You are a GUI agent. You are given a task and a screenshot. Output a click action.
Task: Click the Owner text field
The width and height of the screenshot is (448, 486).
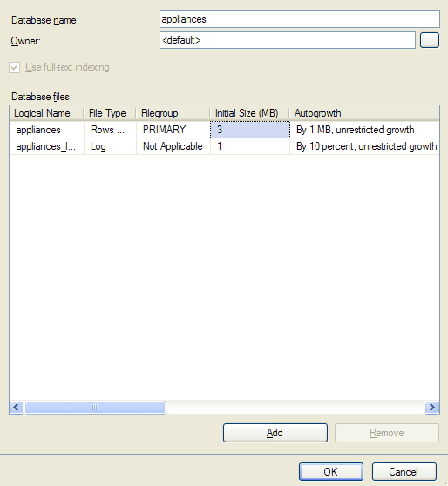(288, 40)
